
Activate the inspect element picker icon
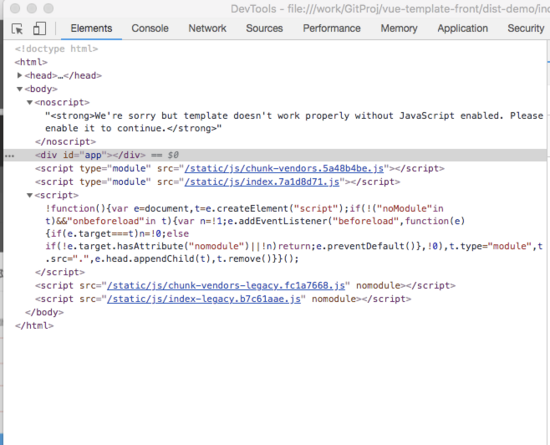(17, 29)
